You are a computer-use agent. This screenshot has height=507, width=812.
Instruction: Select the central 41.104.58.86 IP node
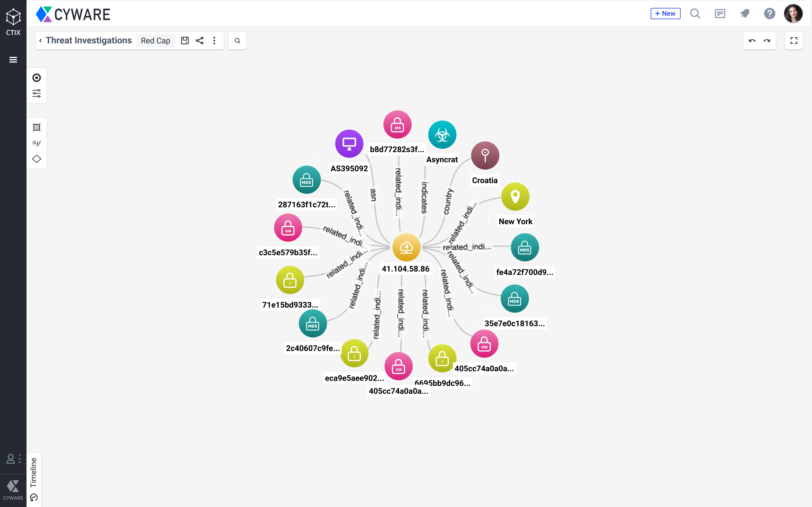pos(406,247)
